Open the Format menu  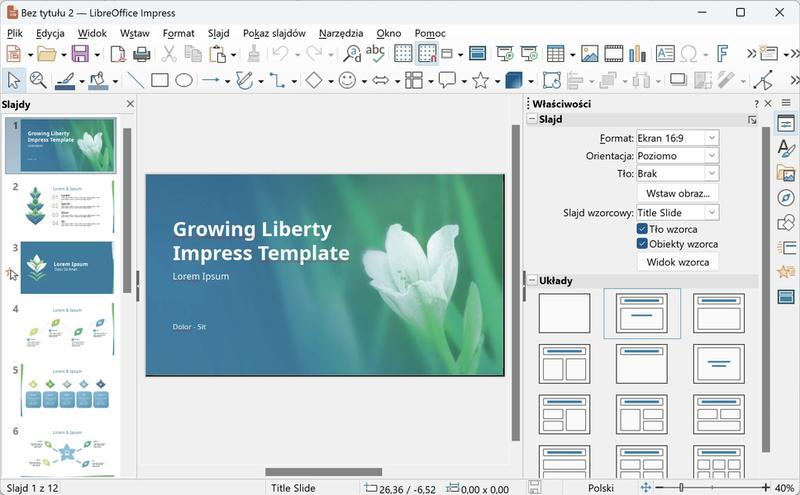(179, 33)
